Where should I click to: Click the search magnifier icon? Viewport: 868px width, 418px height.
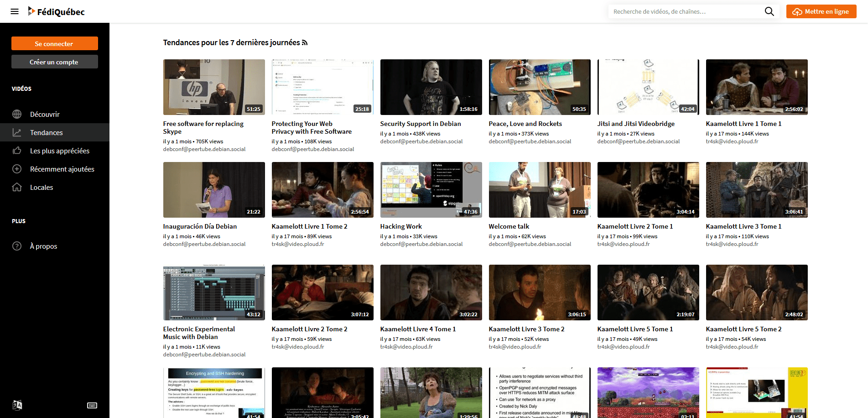point(769,11)
